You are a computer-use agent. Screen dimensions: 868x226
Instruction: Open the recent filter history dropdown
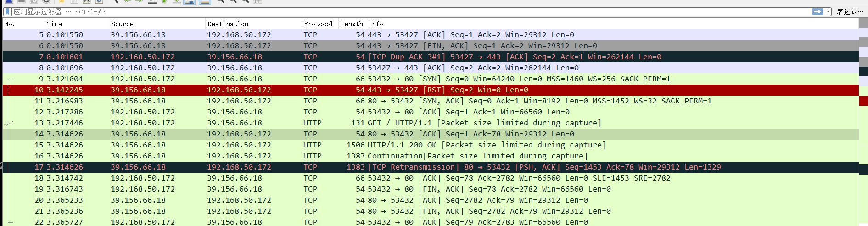(828, 11)
